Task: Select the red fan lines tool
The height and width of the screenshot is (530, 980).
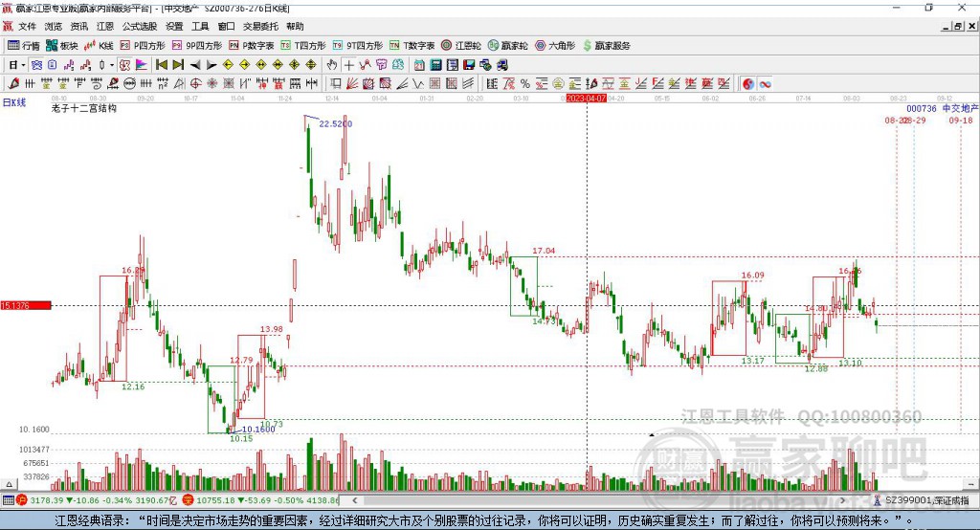Action: pyautogui.click(x=352, y=84)
